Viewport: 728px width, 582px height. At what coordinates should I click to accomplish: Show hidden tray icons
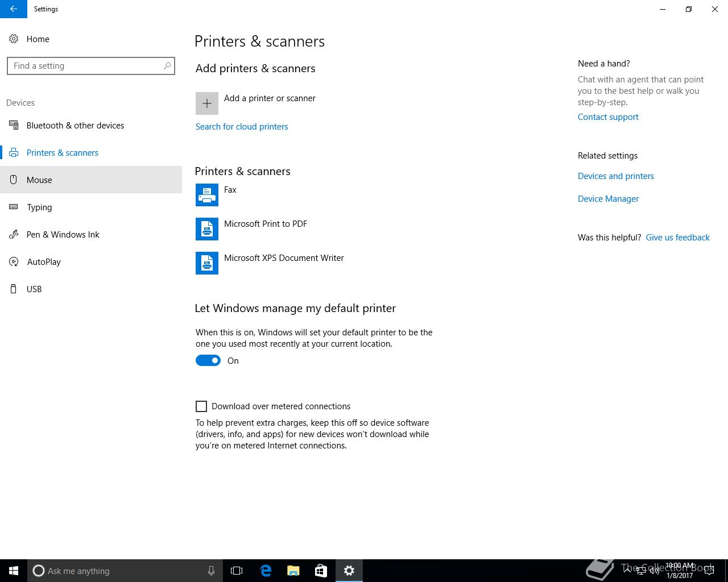[627, 571]
